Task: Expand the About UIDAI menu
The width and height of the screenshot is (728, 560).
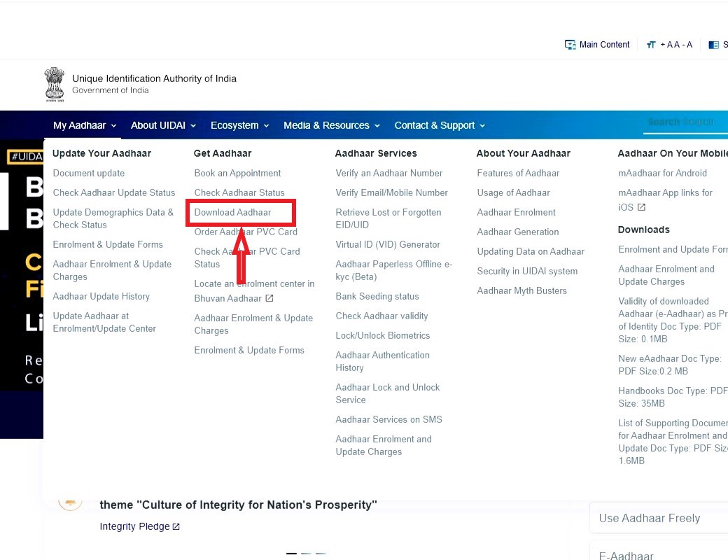Action: click(x=163, y=125)
